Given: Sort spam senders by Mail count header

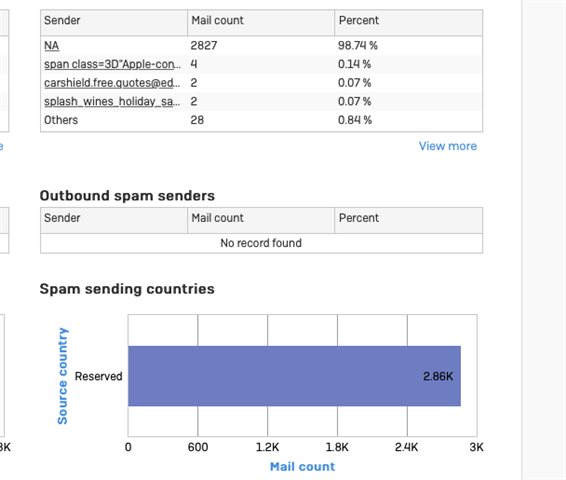Looking at the screenshot, I should click(261, 22).
